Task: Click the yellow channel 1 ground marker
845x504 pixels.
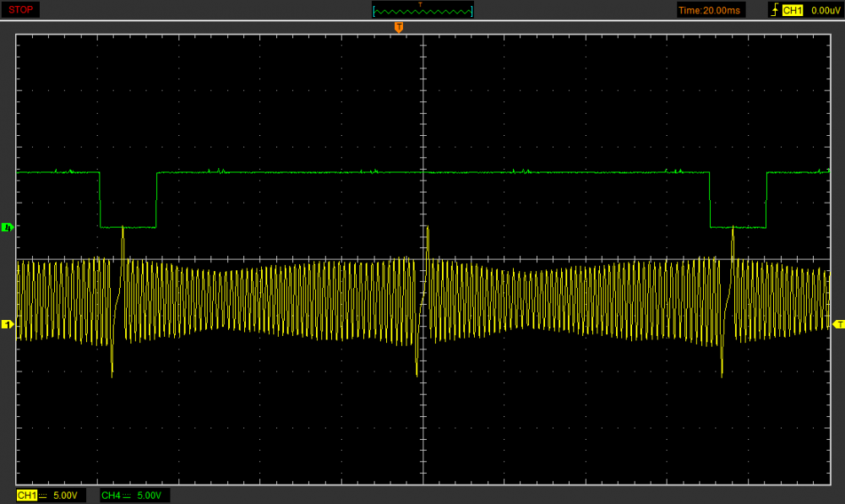Action: point(8,324)
